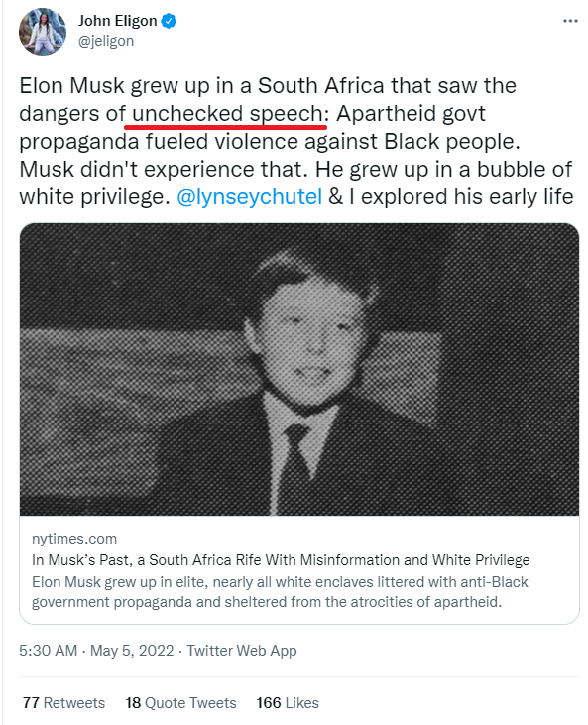Open the black-and-white article preview photo
The width and height of the screenshot is (588, 725).
point(299,369)
